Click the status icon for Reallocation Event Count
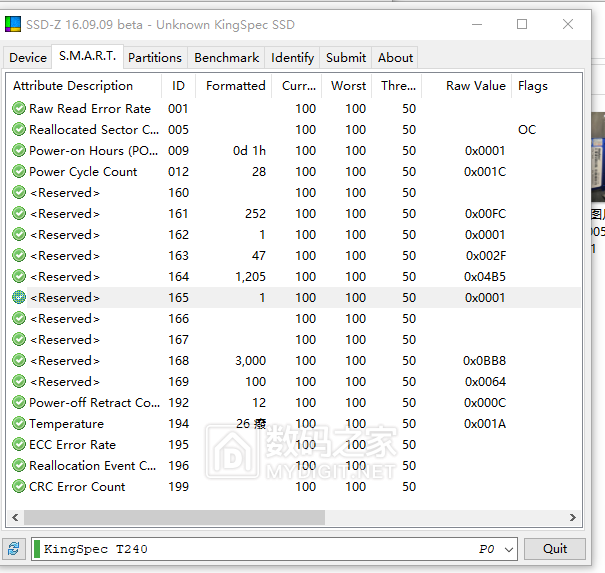Image resolution: width=605 pixels, height=573 pixels. point(19,465)
